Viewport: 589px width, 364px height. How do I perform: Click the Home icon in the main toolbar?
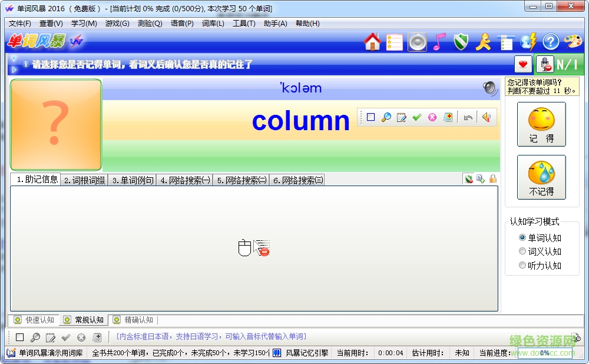click(x=372, y=42)
